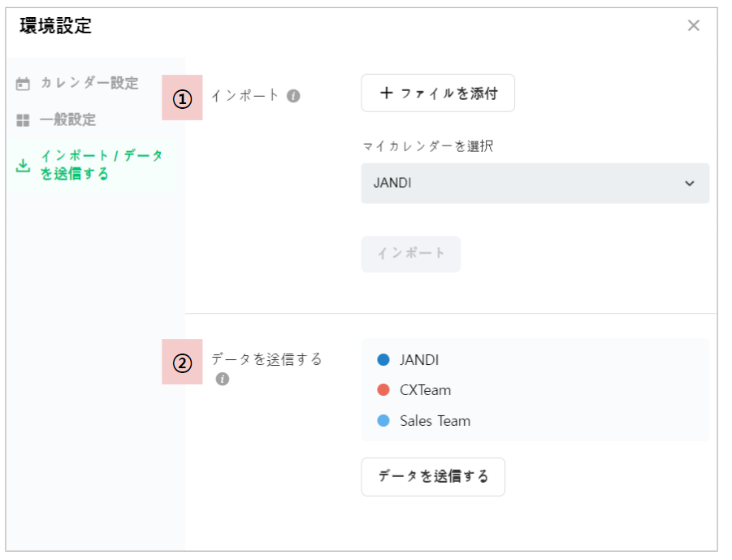Click the plus icon in ファイルを添付 button
This screenshot has width=732, height=560.
(386, 93)
